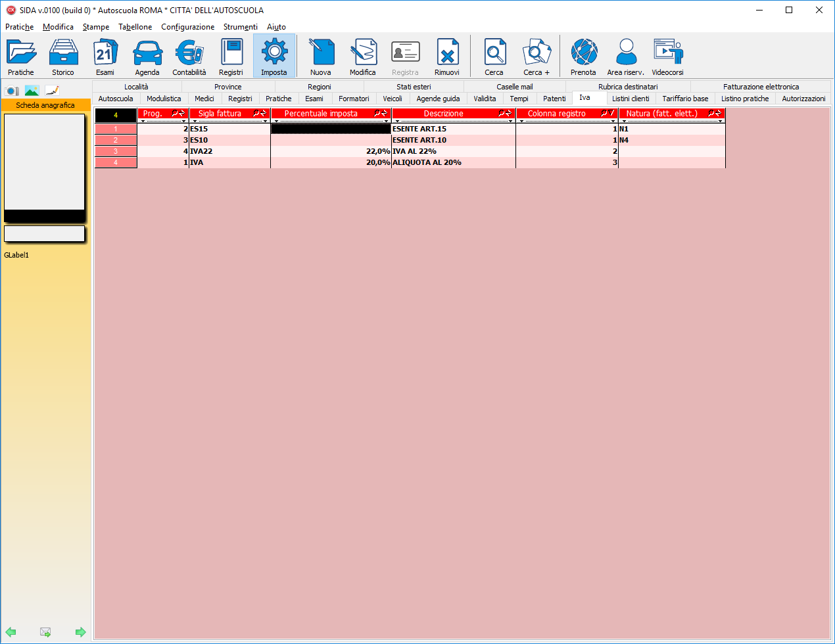Screen dimensions: 835x644
Task: Click the send mail envelope icon
Action: (45, 632)
